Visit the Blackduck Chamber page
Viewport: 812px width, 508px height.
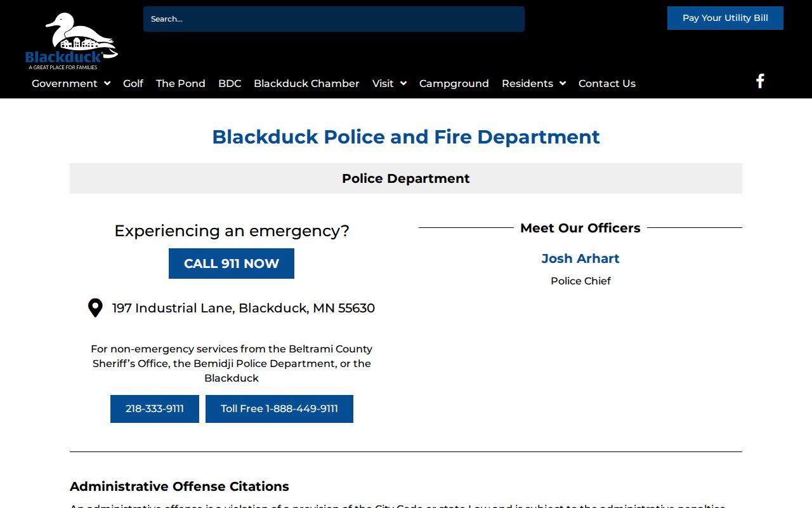pyautogui.click(x=306, y=83)
